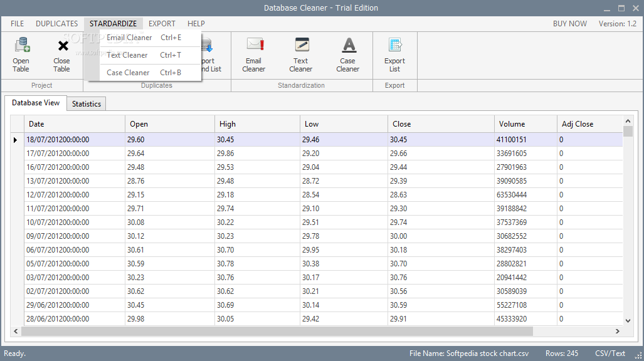
Task: Click the vertical scrollbar down arrow
Action: pos(628,320)
